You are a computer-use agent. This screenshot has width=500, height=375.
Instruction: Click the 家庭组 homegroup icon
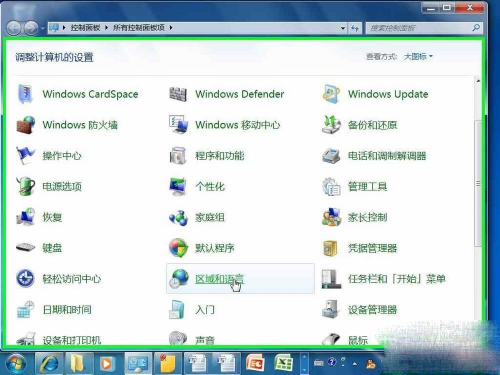(x=178, y=217)
